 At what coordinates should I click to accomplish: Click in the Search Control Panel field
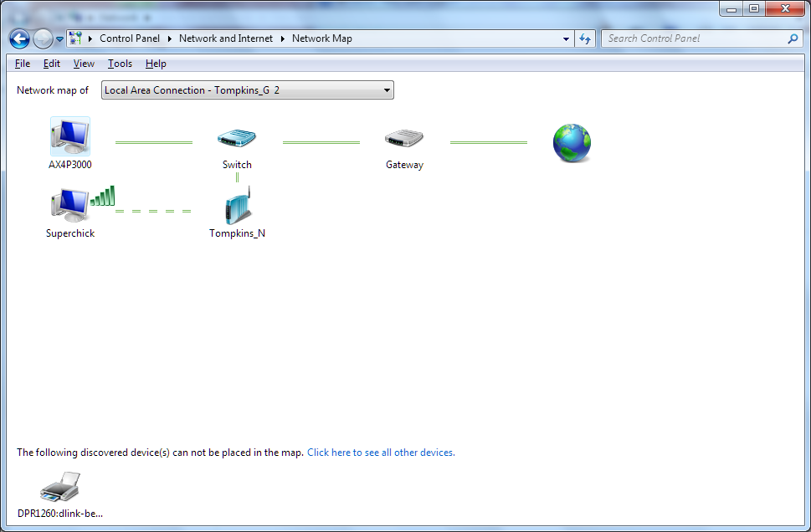pos(695,38)
